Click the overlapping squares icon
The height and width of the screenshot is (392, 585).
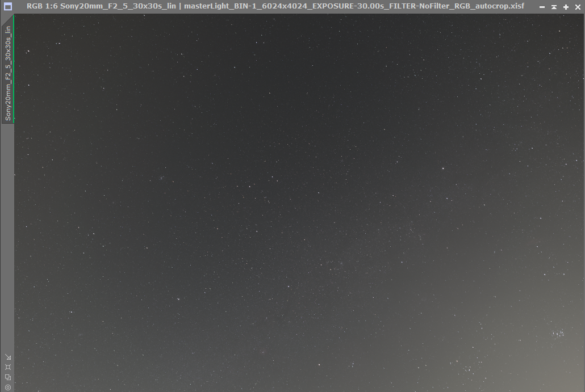(8, 377)
